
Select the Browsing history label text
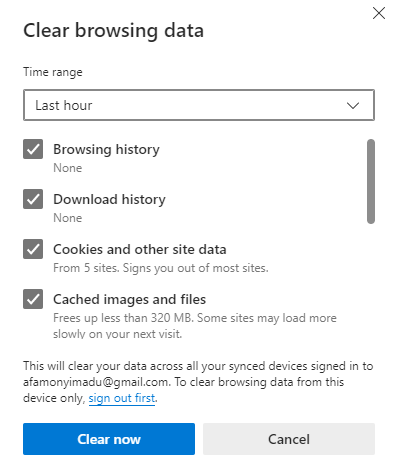106,149
